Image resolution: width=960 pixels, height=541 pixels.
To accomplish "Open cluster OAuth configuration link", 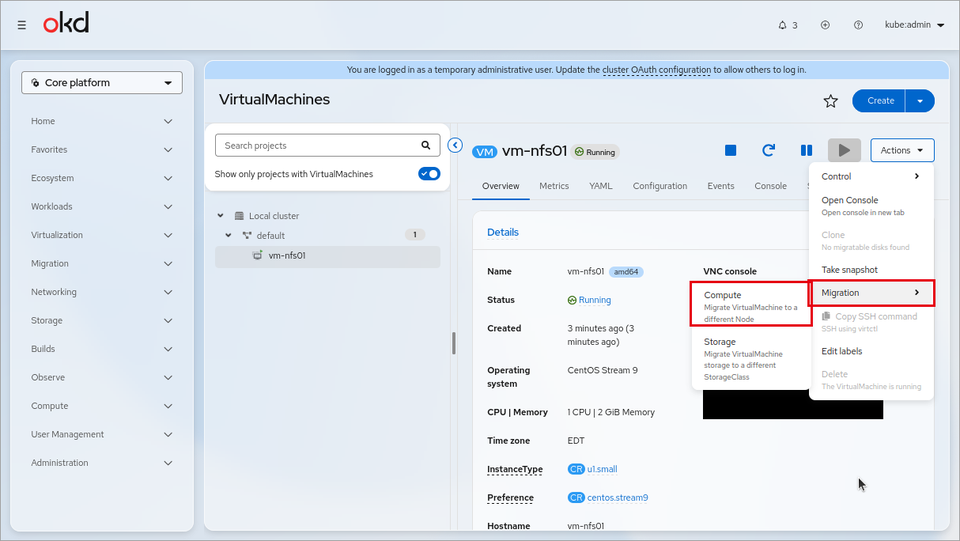I will (x=656, y=70).
